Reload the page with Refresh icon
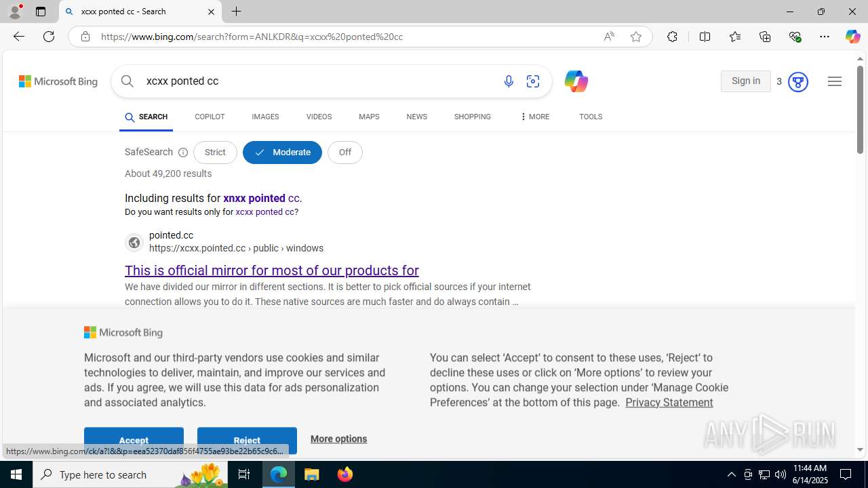Screen dimensions: 868x488 coord(49,37)
